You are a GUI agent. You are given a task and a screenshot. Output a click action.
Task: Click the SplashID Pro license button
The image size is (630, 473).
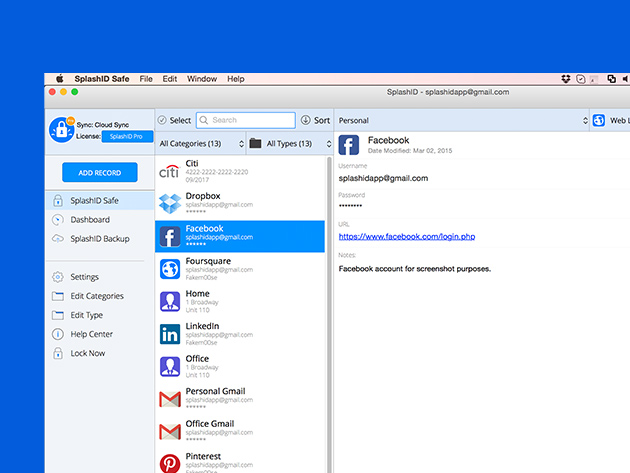click(x=127, y=136)
